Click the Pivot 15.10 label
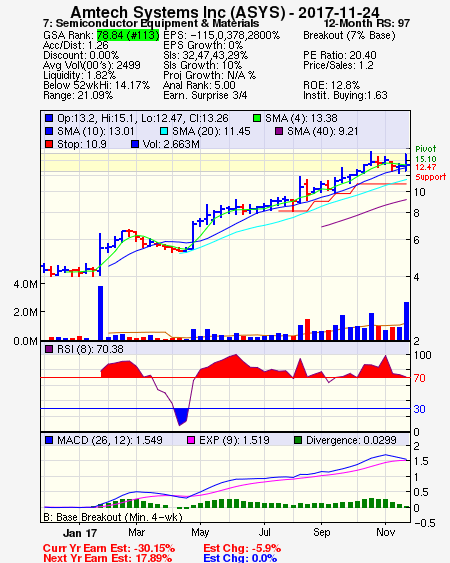Screen dimensions: 450x563 tap(426, 154)
